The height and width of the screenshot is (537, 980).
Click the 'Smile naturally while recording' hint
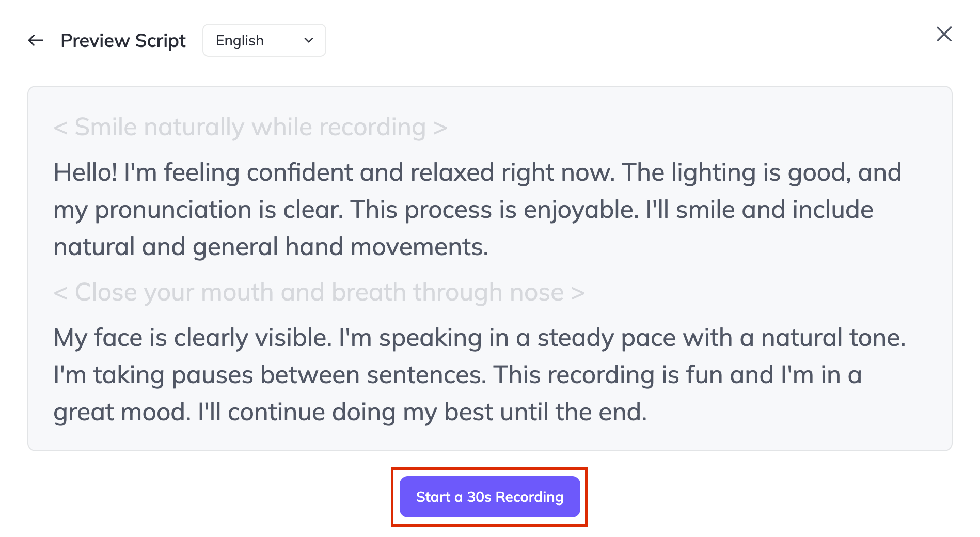[250, 127]
